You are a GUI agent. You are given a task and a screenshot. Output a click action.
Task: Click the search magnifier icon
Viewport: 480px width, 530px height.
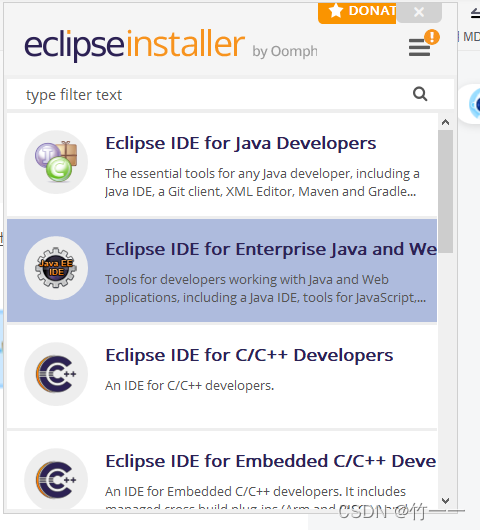pos(420,94)
